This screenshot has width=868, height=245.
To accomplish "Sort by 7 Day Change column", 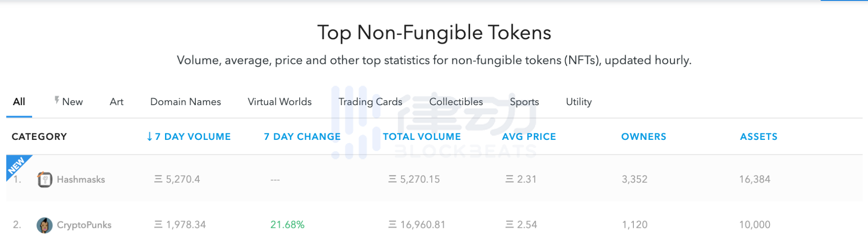I will click(302, 137).
